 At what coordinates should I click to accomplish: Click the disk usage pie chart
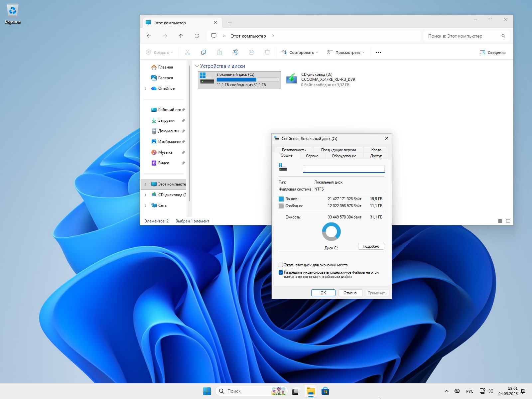(331, 231)
